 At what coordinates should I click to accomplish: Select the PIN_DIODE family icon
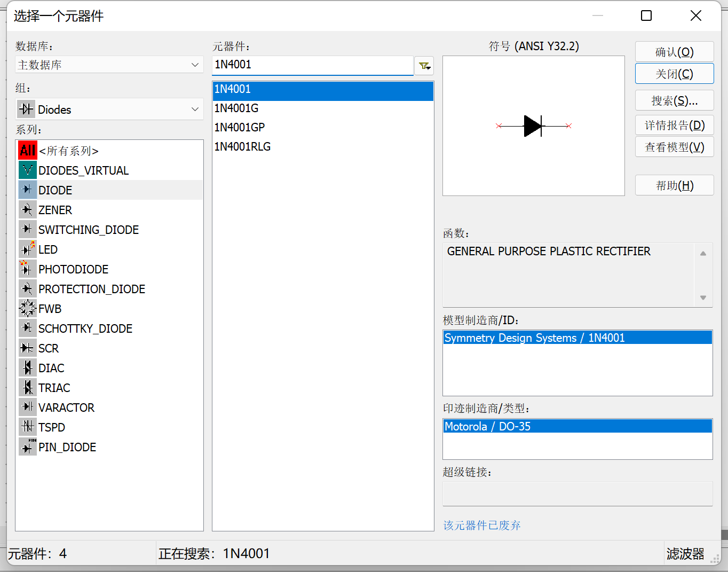(x=28, y=447)
